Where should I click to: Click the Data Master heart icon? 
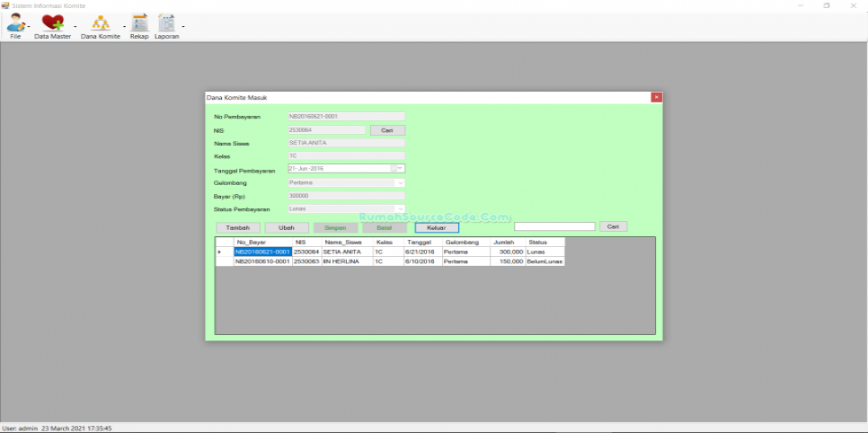(52, 23)
